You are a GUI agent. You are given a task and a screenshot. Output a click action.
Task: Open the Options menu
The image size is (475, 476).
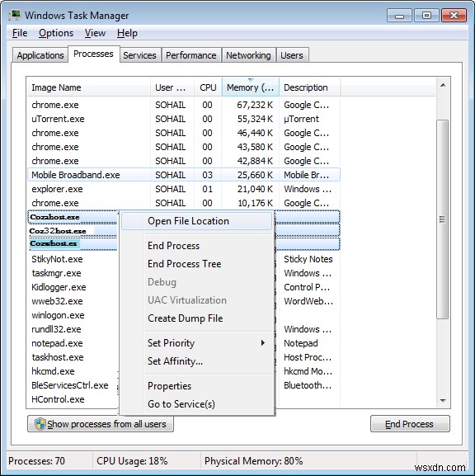pos(56,33)
